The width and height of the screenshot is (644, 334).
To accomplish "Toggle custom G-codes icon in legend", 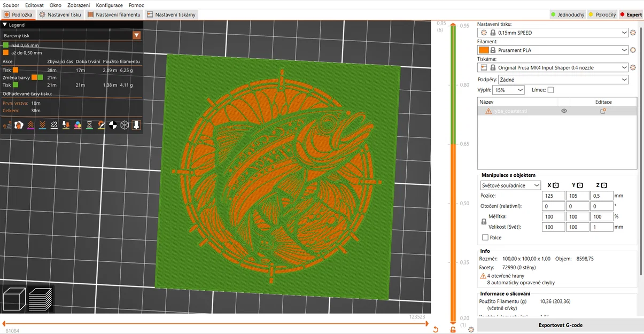I will [101, 125].
